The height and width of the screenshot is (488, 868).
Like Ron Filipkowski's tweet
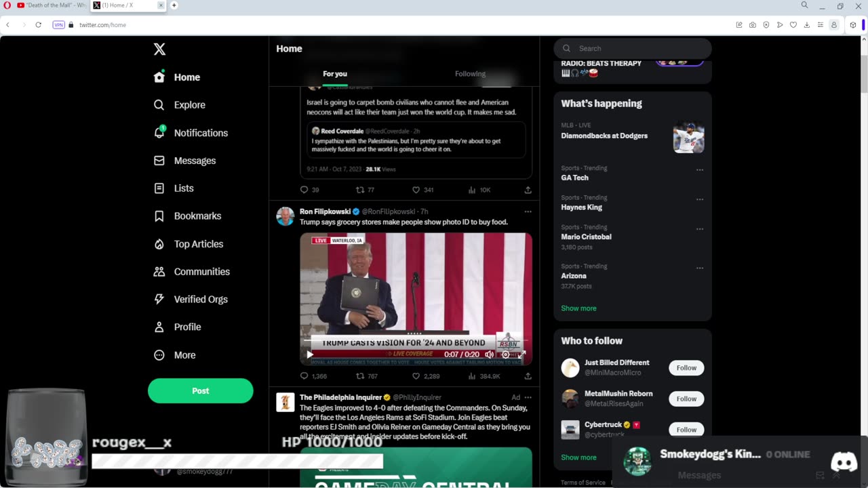[416, 376]
